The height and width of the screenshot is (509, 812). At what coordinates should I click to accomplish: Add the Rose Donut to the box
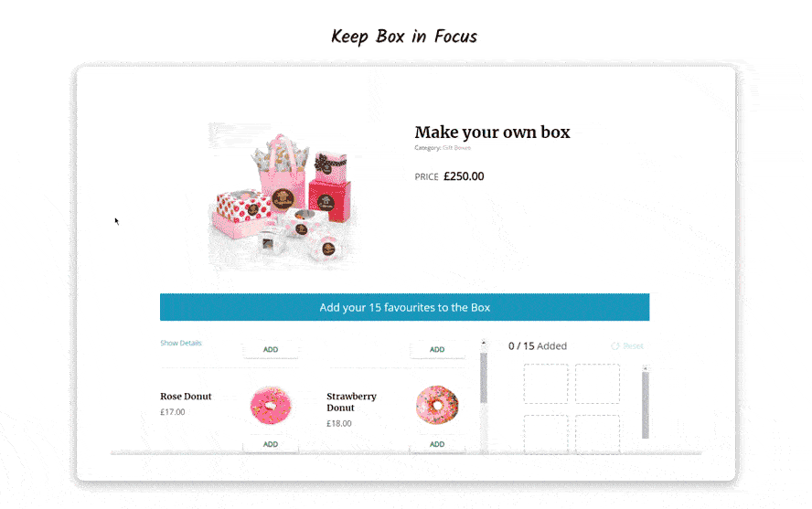pyautogui.click(x=271, y=444)
